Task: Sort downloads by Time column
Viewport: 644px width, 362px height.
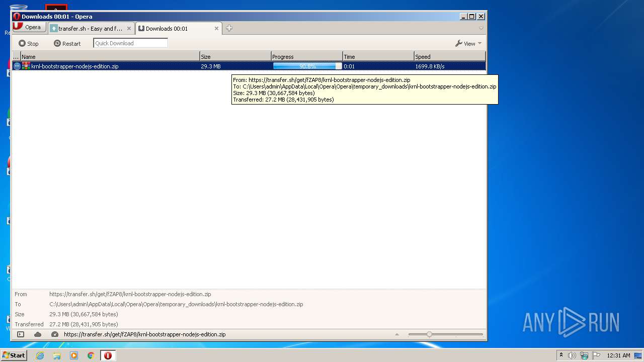Action: tap(378, 57)
